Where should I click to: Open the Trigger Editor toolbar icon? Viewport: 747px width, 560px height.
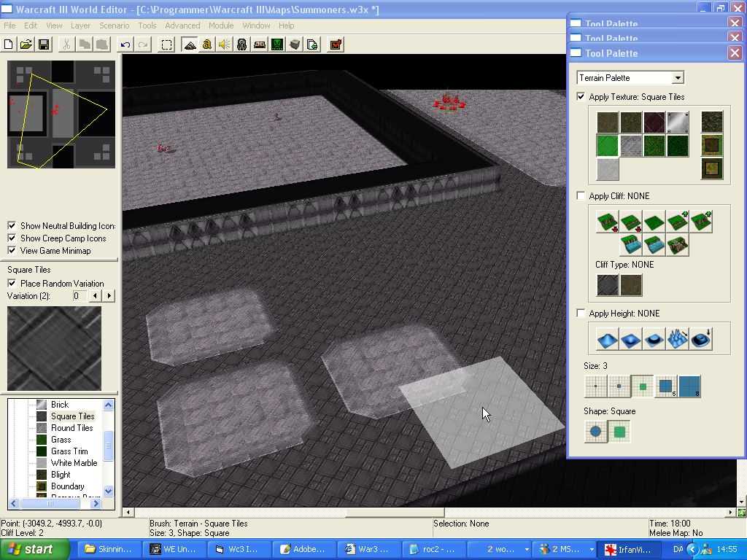tap(206, 44)
